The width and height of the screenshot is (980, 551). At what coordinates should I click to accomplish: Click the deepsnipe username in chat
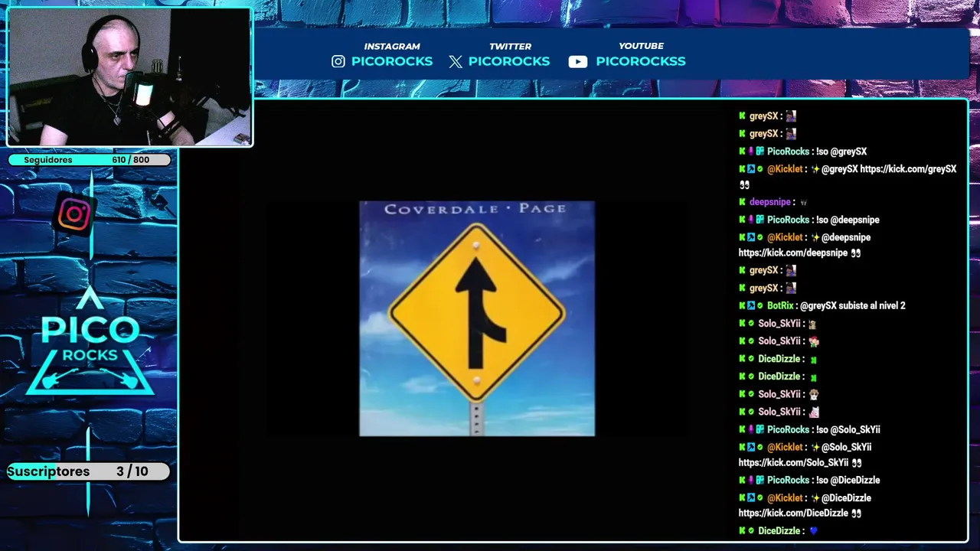click(x=771, y=202)
